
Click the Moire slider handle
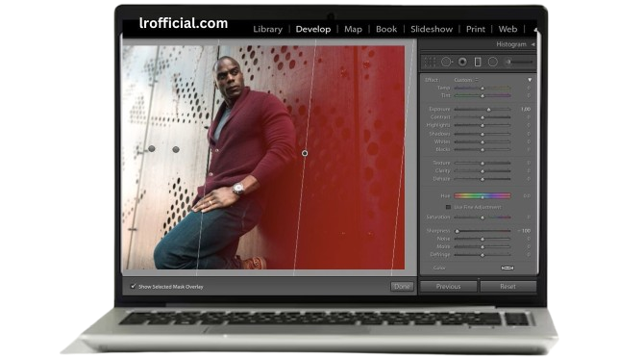click(483, 247)
